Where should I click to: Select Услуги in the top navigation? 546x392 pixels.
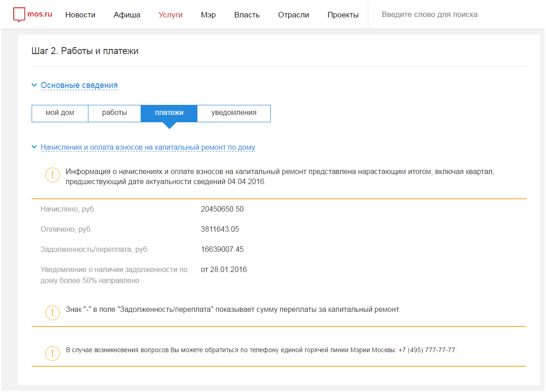170,15
